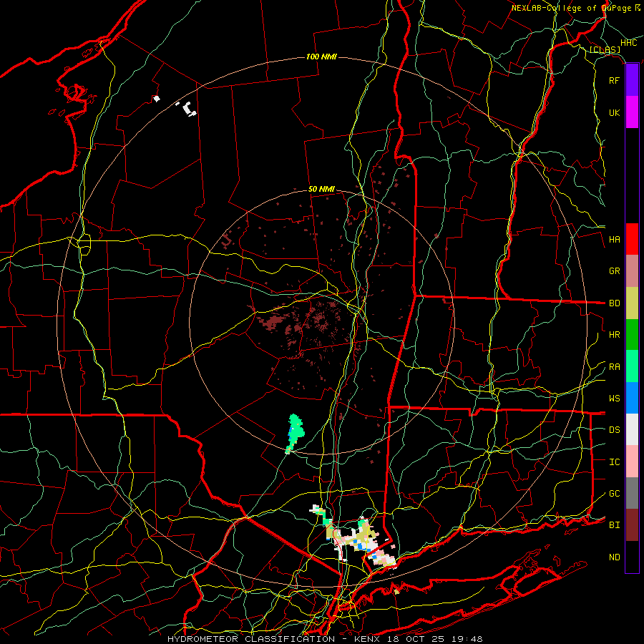This screenshot has height=644, width=644.
Task: Click the WS legend label
Action: pos(614,399)
